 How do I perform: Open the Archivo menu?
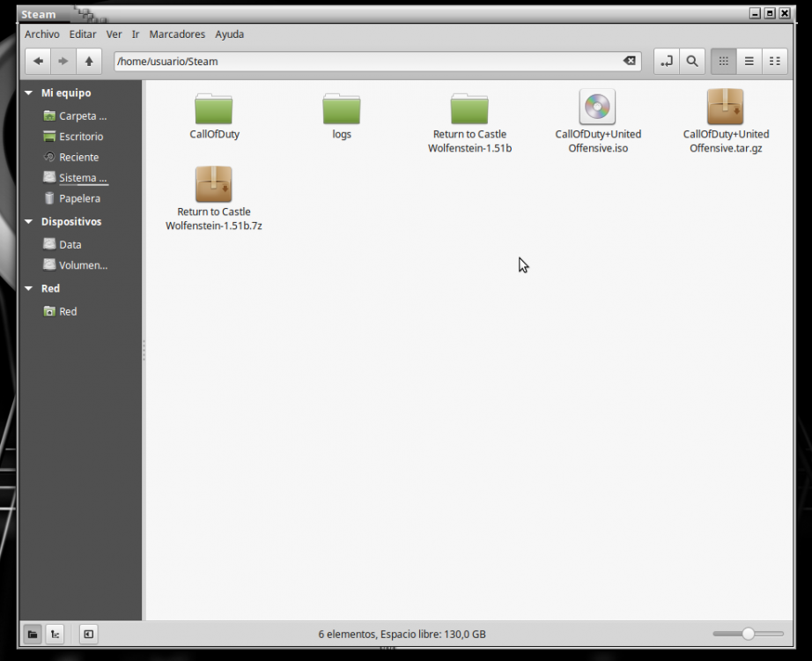tap(42, 34)
